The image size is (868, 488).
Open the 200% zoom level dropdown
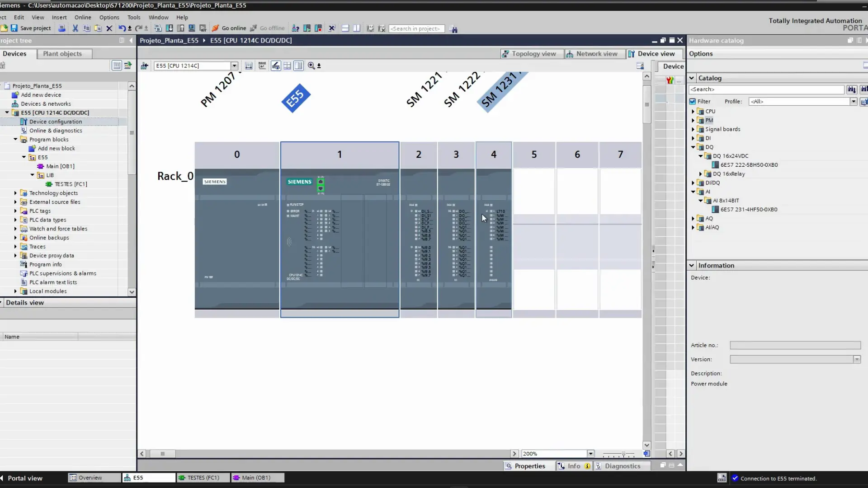pos(590,454)
